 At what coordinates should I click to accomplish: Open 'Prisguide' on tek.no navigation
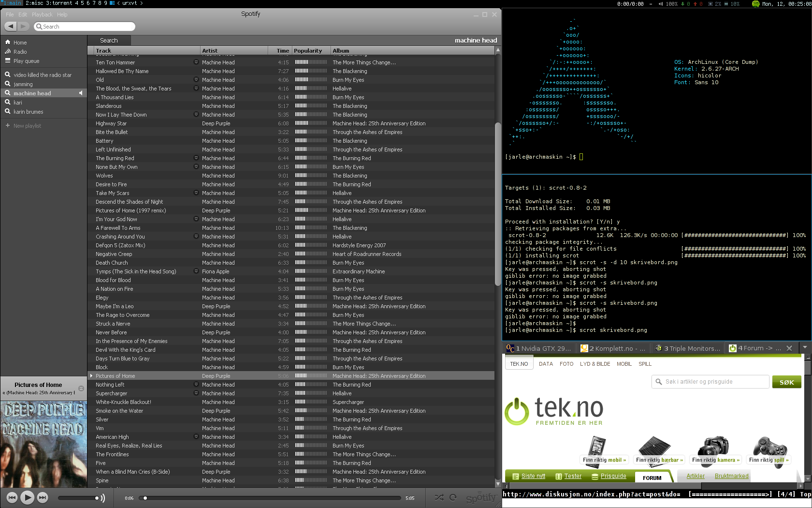pyautogui.click(x=609, y=476)
